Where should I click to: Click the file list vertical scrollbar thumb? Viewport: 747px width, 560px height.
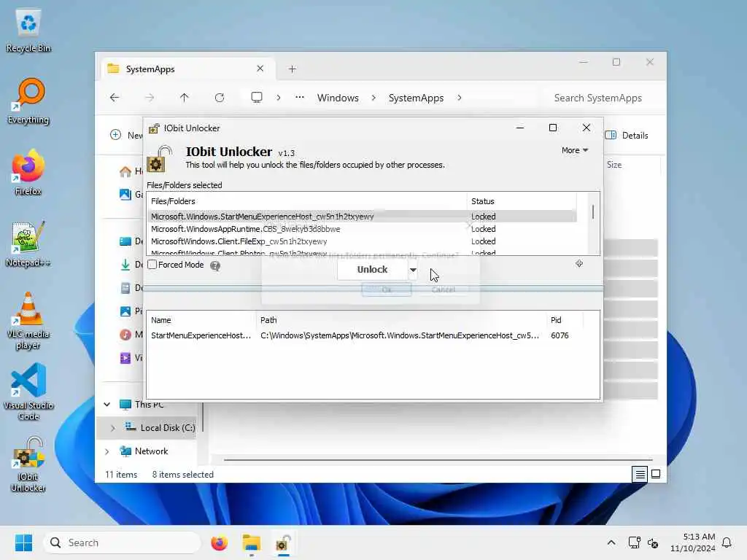click(593, 211)
